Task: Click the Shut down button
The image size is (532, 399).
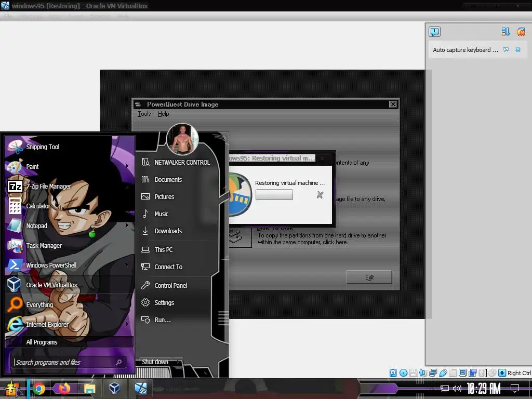Action: tap(155, 362)
